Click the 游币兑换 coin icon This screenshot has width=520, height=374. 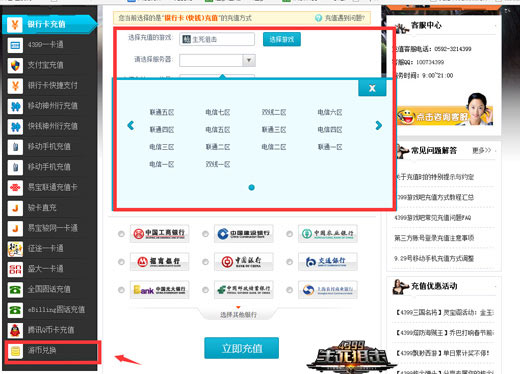[x=15, y=351]
